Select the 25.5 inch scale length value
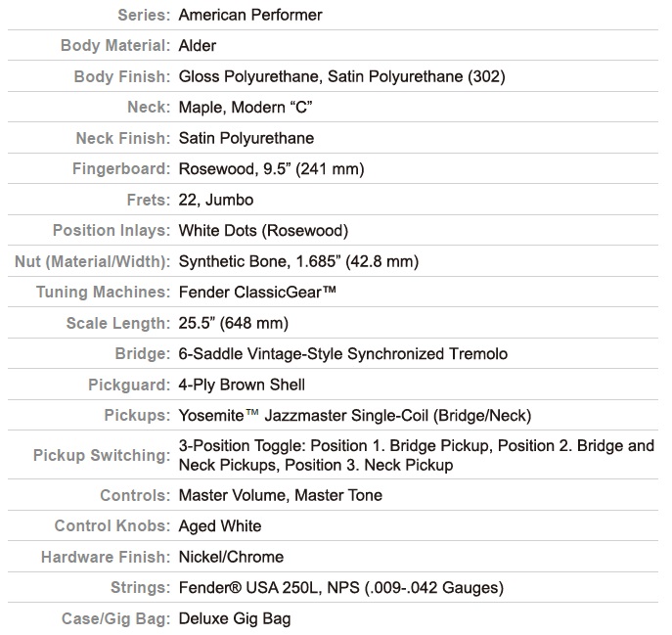The height and width of the screenshot is (635, 672). click(x=234, y=323)
